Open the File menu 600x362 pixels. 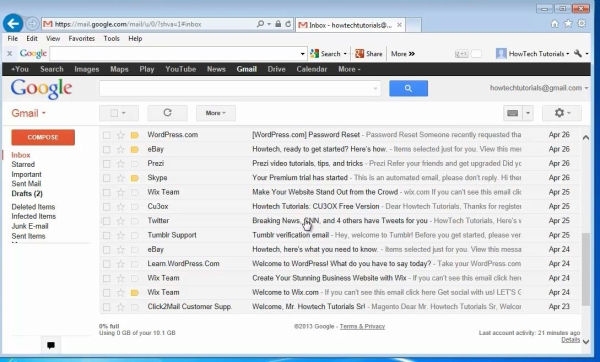13,38
